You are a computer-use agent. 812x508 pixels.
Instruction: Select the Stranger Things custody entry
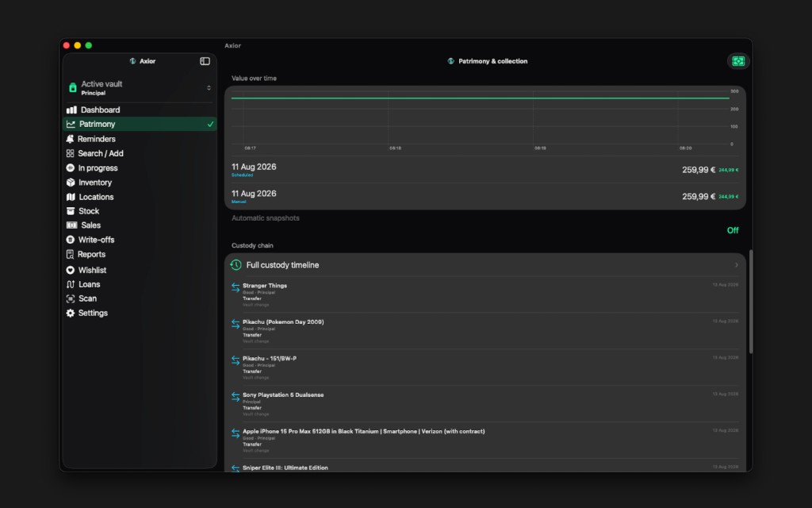tap(485, 294)
